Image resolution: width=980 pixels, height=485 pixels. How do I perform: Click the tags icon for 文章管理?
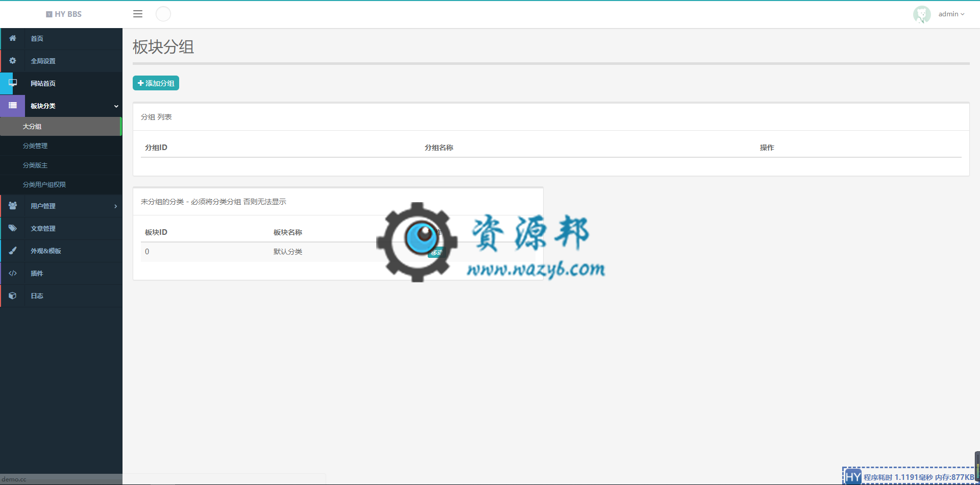tap(13, 228)
